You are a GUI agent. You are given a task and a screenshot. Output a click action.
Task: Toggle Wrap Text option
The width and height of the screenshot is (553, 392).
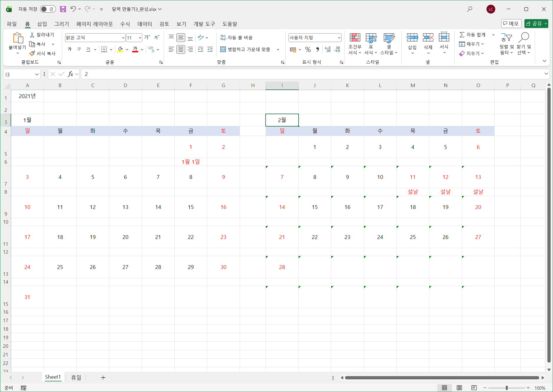point(236,38)
